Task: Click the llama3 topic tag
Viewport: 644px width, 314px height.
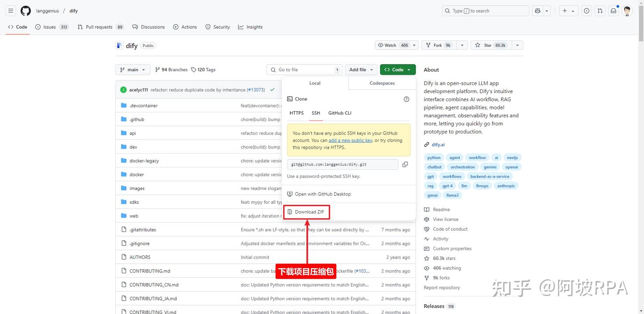Action: tap(452, 195)
